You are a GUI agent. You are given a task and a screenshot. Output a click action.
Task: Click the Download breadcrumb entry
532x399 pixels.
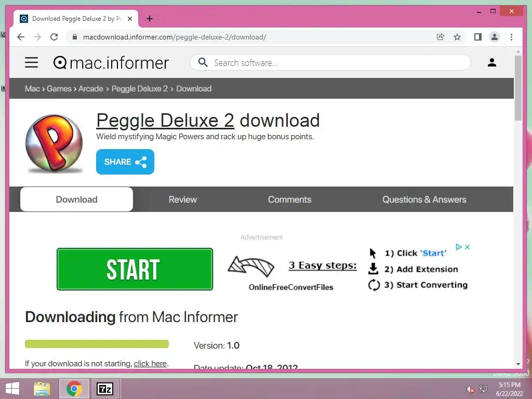[194, 88]
